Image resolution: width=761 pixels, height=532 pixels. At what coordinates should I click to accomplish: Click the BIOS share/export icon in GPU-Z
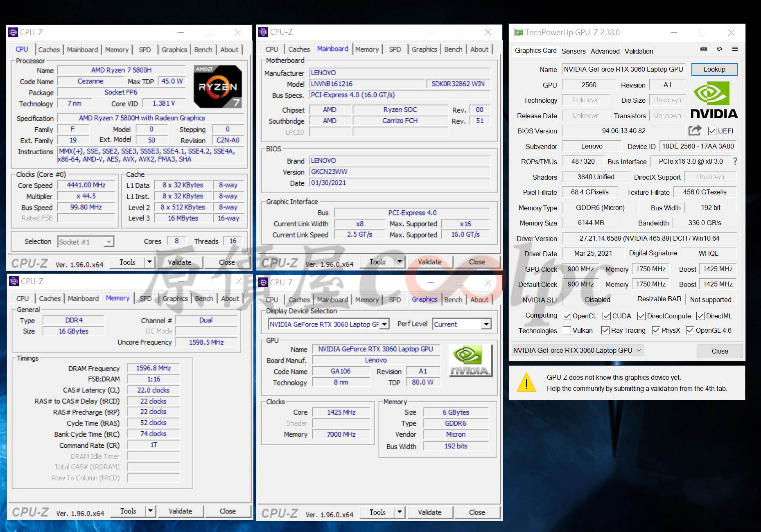click(x=695, y=131)
